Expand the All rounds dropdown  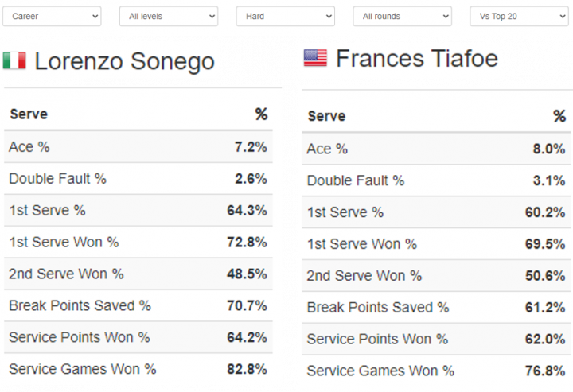[x=403, y=16]
